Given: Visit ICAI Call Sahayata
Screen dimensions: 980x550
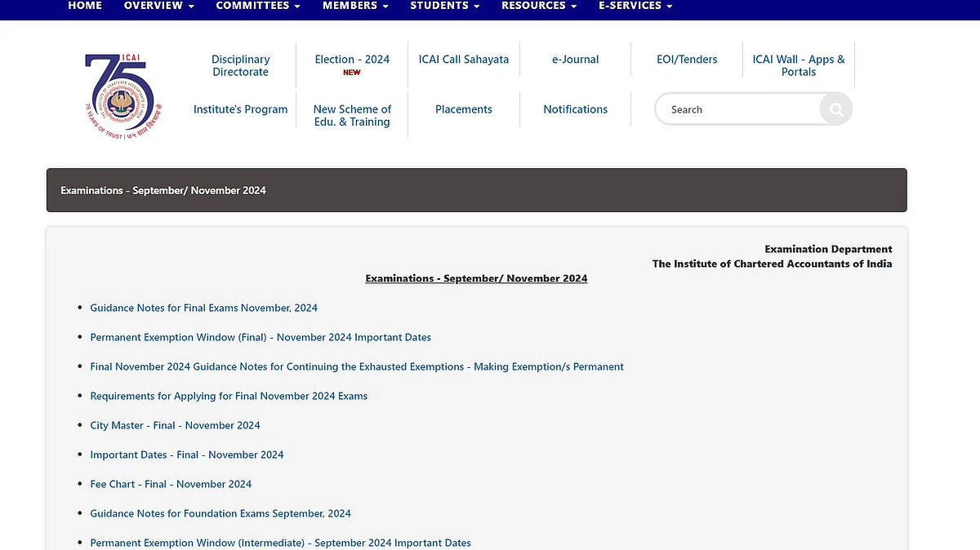Looking at the screenshot, I should click(x=464, y=60).
